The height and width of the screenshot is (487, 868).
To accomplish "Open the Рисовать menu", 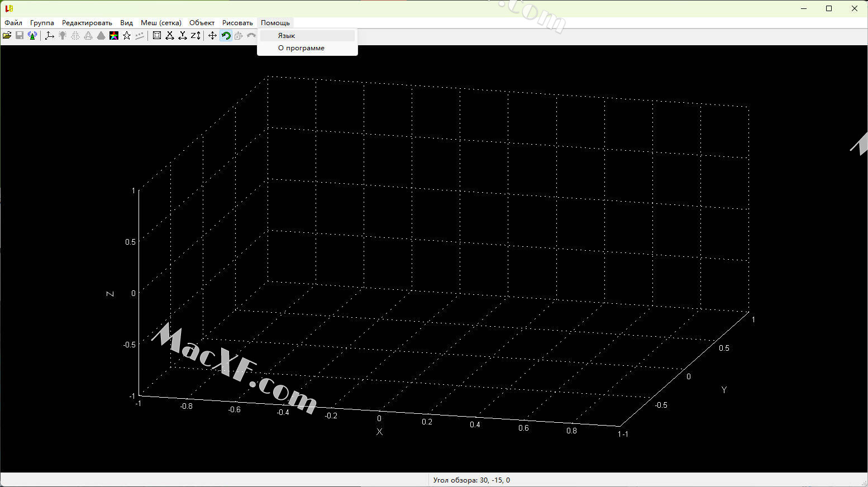I will click(x=237, y=23).
